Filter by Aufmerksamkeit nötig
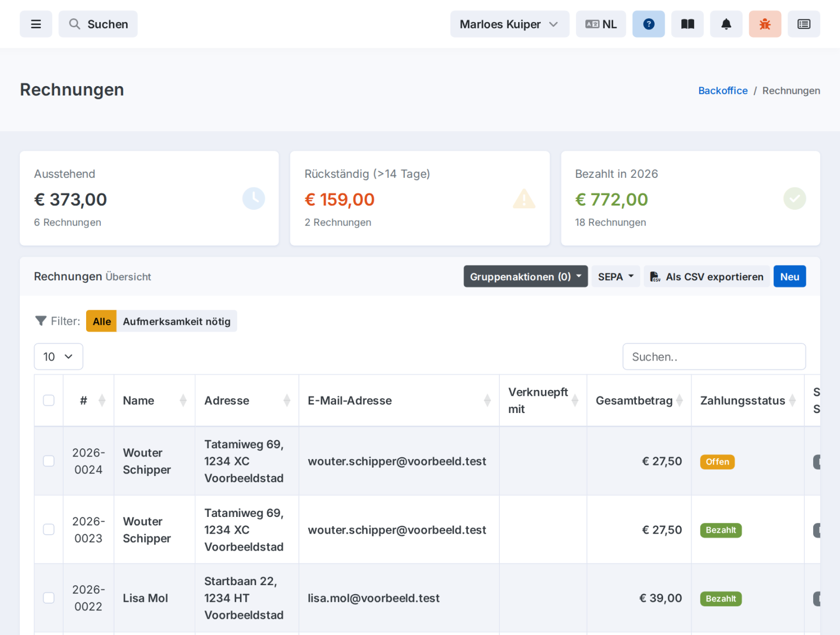This screenshot has width=840, height=635. click(176, 321)
